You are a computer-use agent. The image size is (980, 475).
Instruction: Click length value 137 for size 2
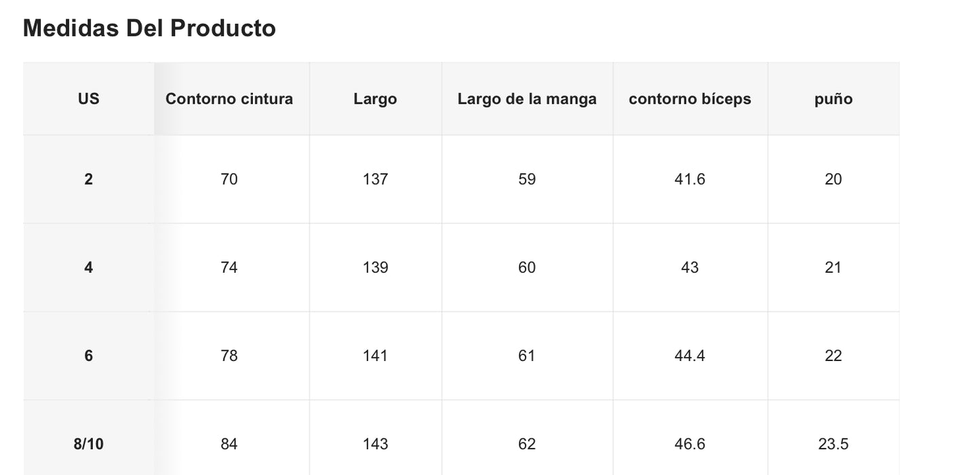[375, 179]
